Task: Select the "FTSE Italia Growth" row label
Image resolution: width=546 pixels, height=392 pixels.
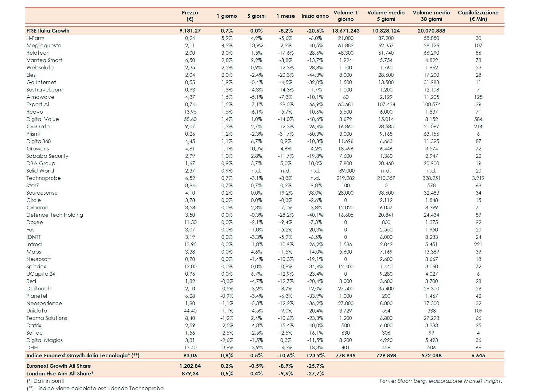Action: click(x=48, y=31)
